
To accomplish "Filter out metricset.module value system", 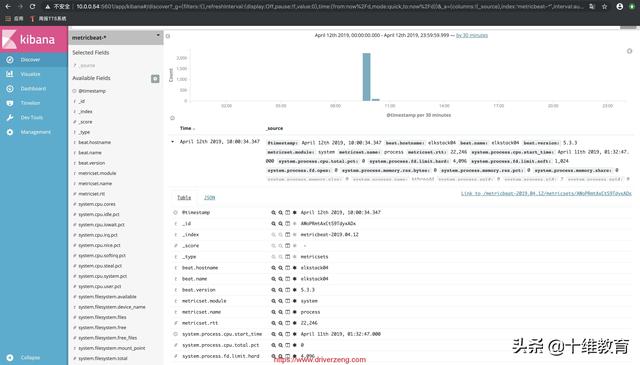I will (280, 301).
